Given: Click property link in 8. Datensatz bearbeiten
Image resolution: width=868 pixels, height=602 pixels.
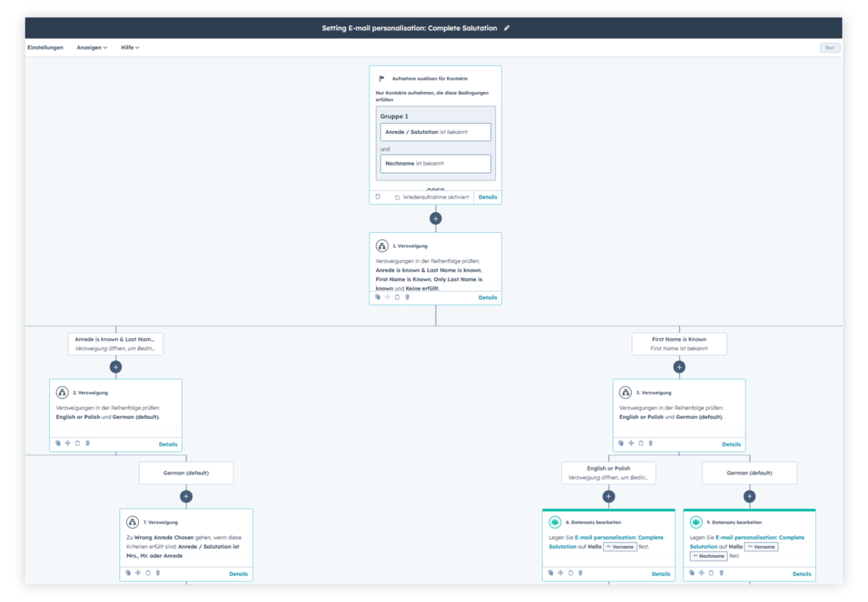Looking at the screenshot, I should pyautogui.click(x=606, y=542).
